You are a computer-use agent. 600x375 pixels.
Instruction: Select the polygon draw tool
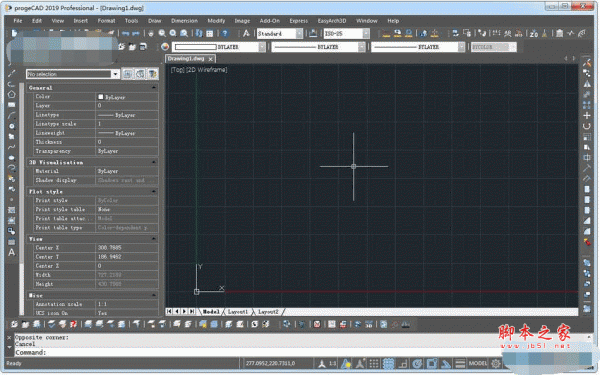pos(11,94)
